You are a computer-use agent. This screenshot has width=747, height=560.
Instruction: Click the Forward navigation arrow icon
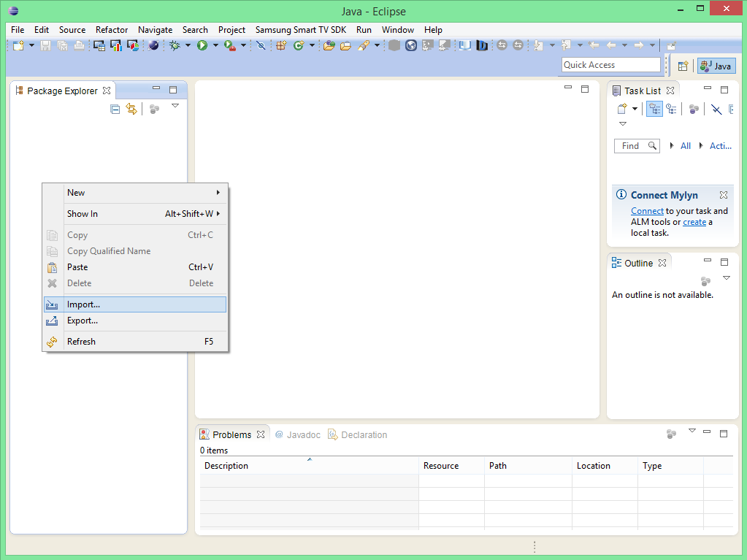point(639,46)
